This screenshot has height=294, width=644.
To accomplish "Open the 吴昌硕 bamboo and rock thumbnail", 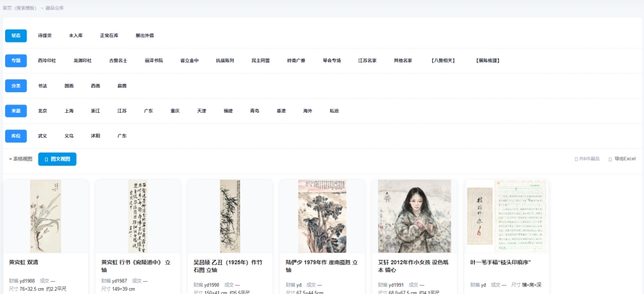I will point(230,216).
